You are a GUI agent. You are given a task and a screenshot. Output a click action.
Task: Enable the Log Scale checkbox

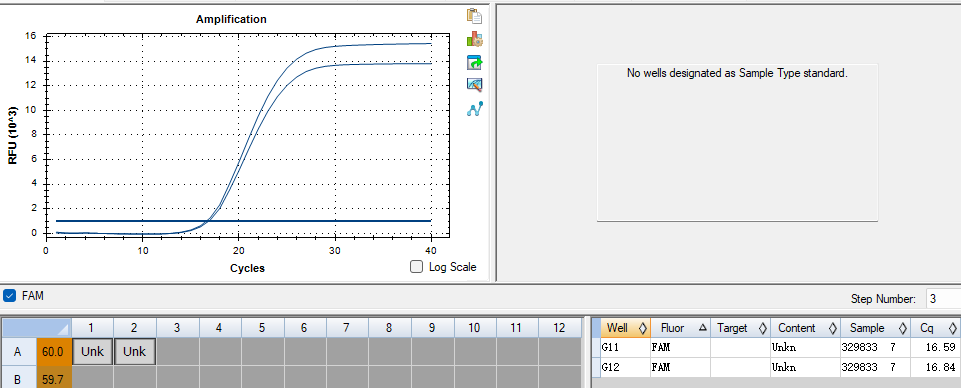click(x=417, y=267)
